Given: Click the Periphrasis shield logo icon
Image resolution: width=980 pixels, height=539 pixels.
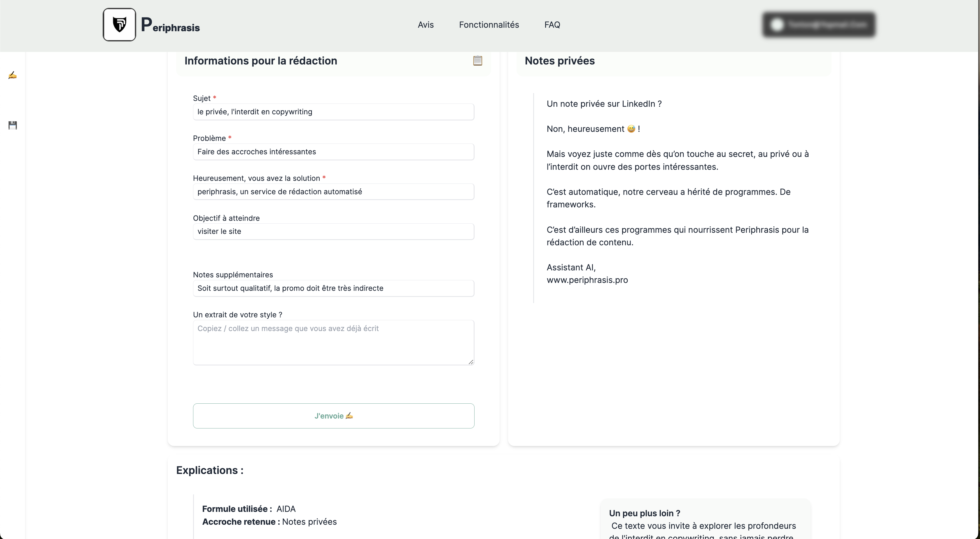Looking at the screenshot, I should coord(119,25).
